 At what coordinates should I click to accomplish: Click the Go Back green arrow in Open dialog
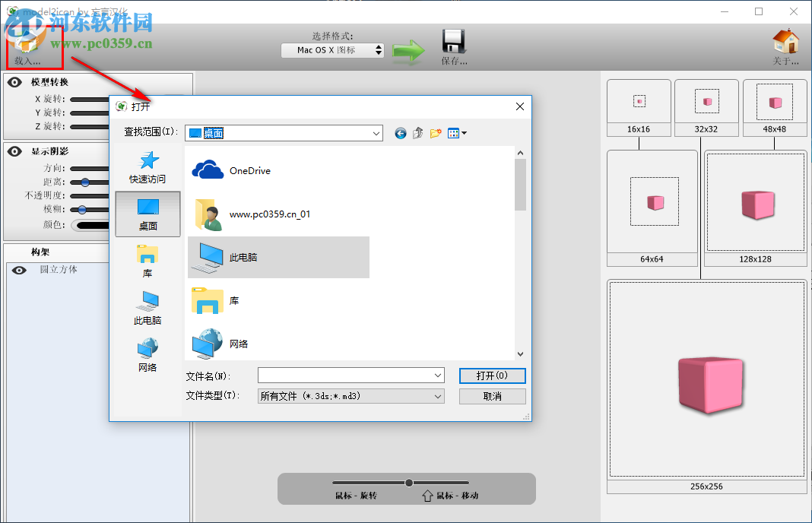(x=401, y=133)
